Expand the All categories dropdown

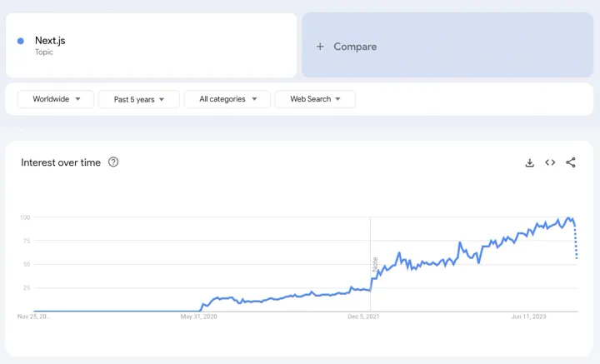pyautogui.click(x=227, y=99)
